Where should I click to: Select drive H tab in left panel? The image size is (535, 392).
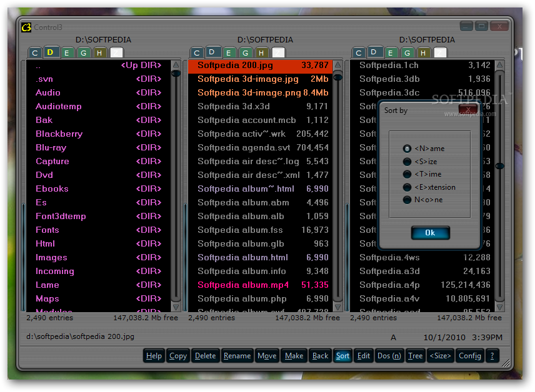(99, 53)
